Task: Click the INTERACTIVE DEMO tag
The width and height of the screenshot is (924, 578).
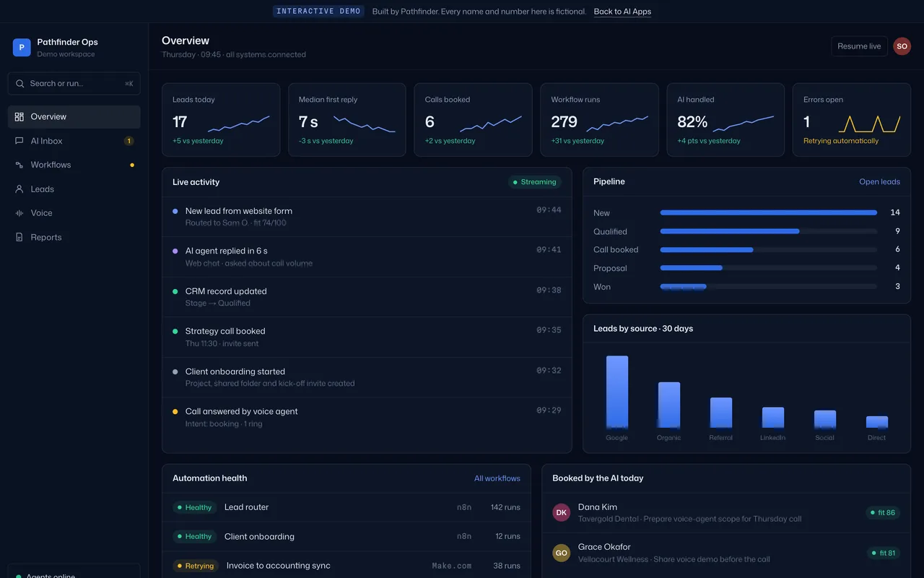Action: (x=318, y=12)
